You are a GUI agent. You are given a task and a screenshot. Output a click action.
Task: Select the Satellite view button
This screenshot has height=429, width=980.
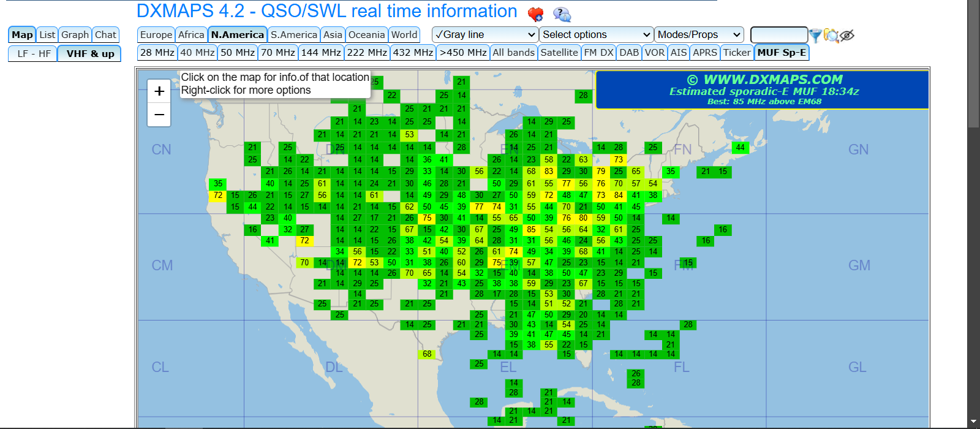(x=559, y=53)
